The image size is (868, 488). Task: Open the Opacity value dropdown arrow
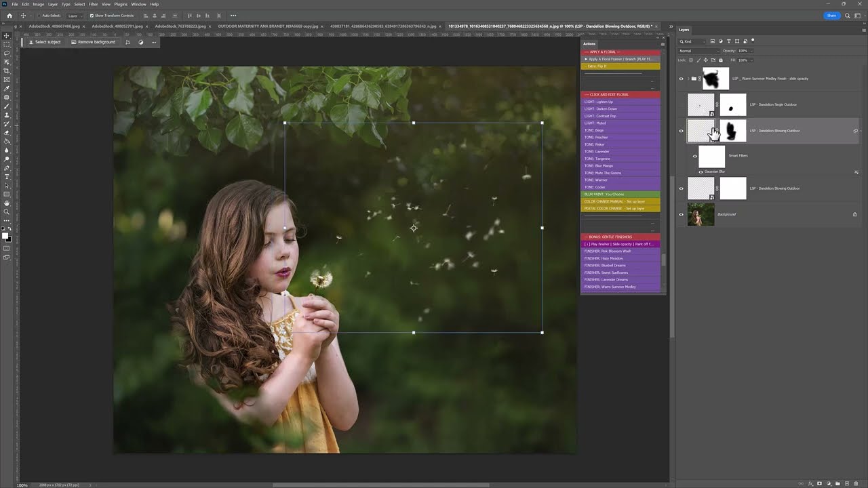tap(751, 51)
